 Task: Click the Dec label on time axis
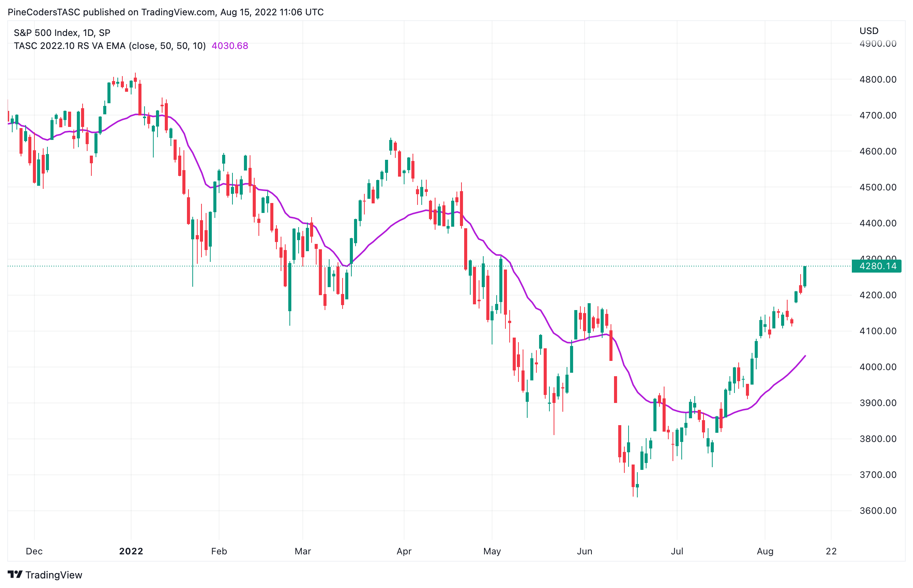tap(34, 551)
